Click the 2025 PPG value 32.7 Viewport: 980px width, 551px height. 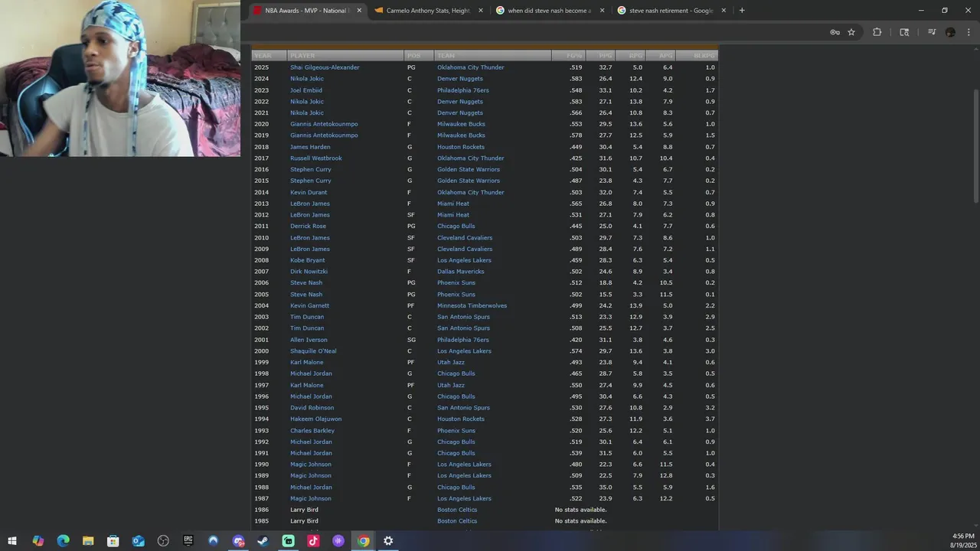pos(605,67)
